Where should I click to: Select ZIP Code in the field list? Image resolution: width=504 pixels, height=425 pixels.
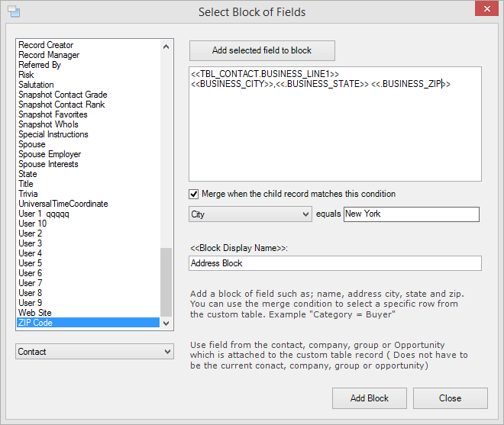point(88,323)
